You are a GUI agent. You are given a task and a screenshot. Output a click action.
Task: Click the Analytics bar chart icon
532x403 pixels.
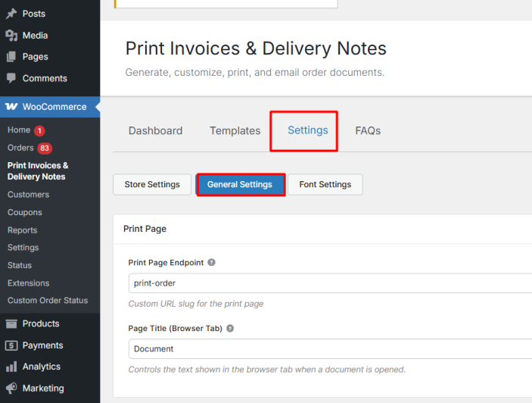(11, 367)
